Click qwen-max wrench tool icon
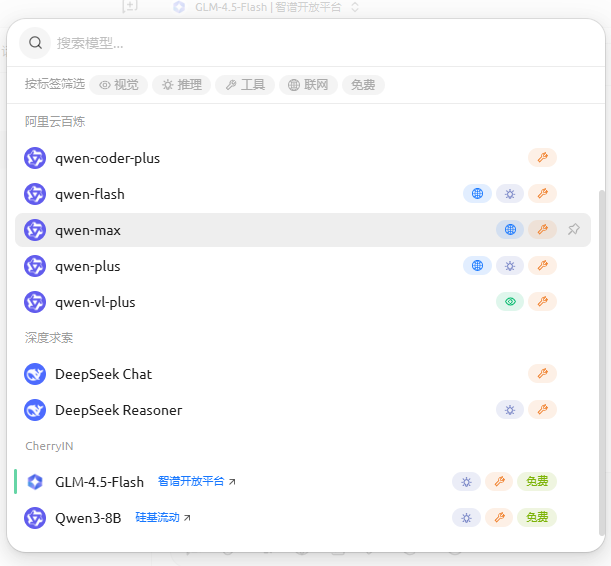The height and width of the screenshot is (566, 611). 542,229
